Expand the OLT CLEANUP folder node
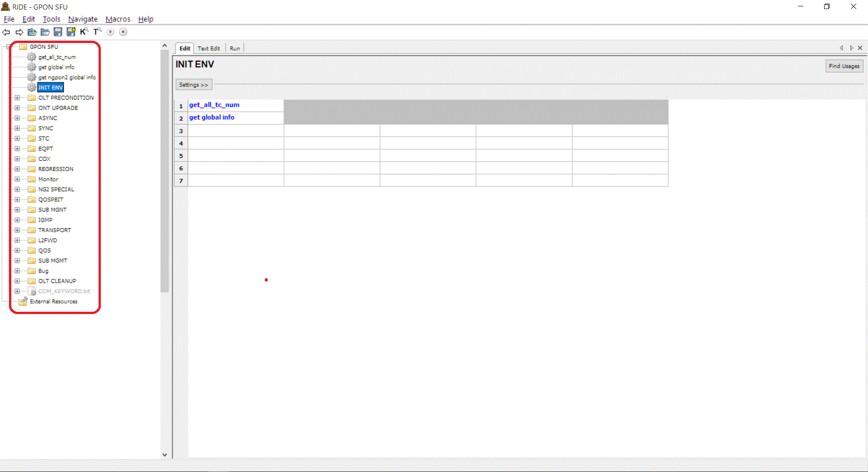The image size is (868, 472). click(17, 281)
